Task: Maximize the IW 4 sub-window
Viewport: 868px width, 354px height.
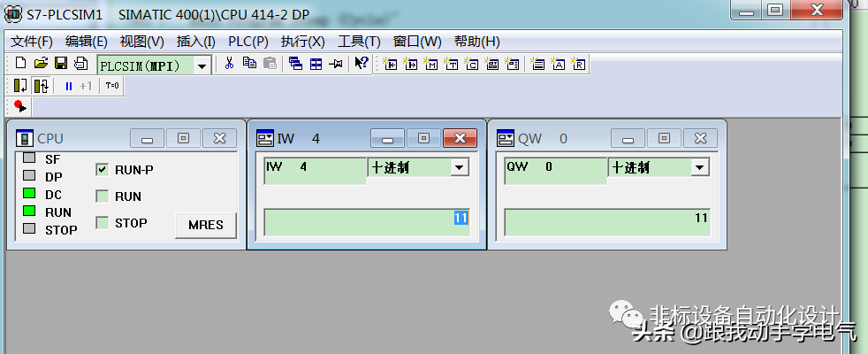Action: 423,138
